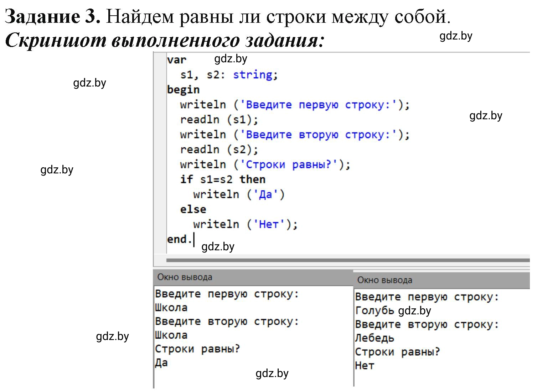Click 'Введите вторую строку:' in right output window

pos(427,324)
